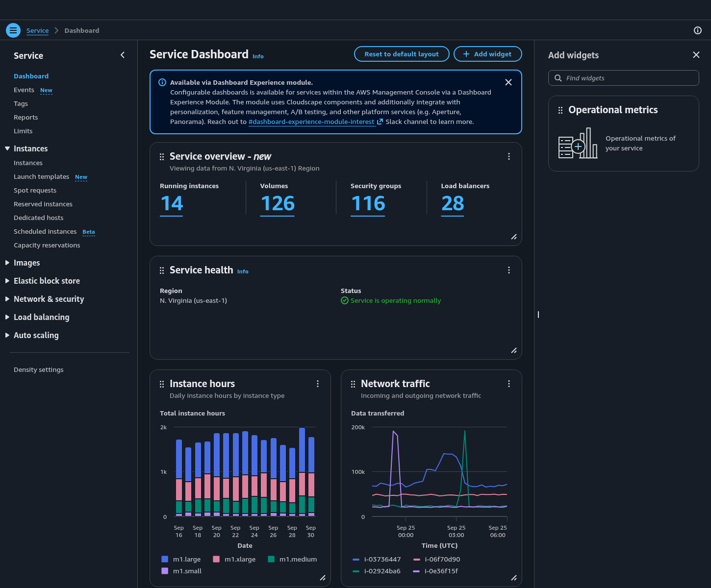Expand the Network & security section
Viewport: 711px width, 588px height.
7,299
